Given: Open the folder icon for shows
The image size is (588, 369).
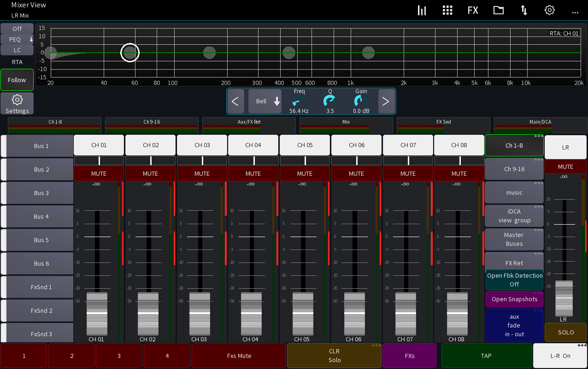Looking at the screenshot, I should (498, 10).
